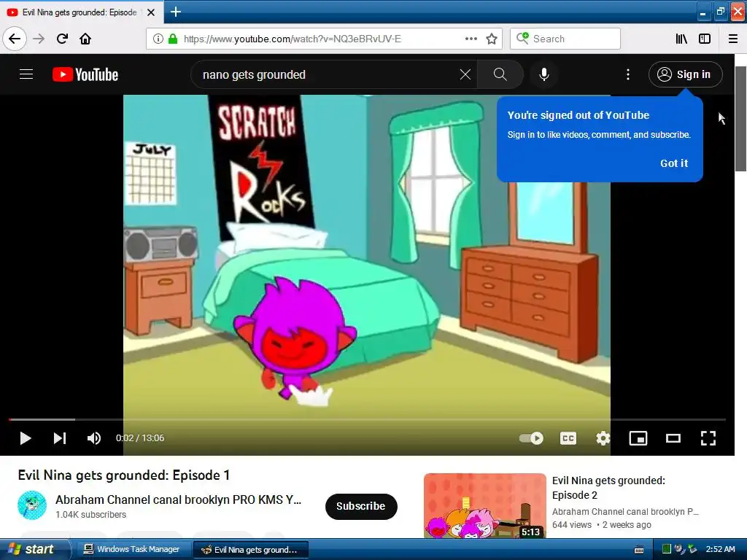Click the 644 views text
The width and height of the screenshot is (747, 560).
click(572, 525)
